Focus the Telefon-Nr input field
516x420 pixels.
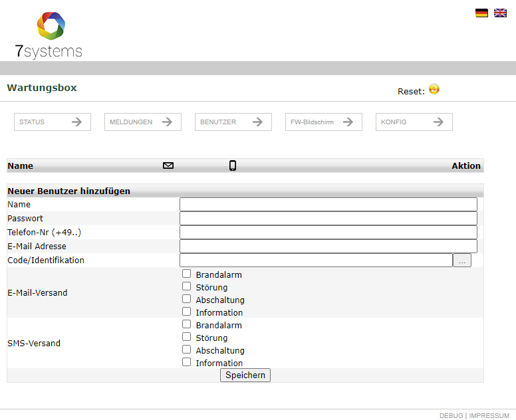[x=328, y=232]
